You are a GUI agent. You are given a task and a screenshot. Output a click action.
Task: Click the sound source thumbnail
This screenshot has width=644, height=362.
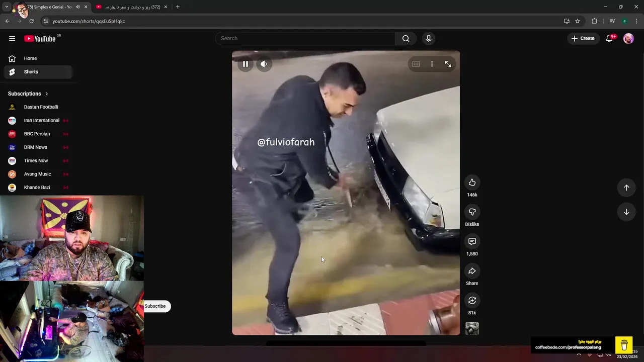coord(472,328)
